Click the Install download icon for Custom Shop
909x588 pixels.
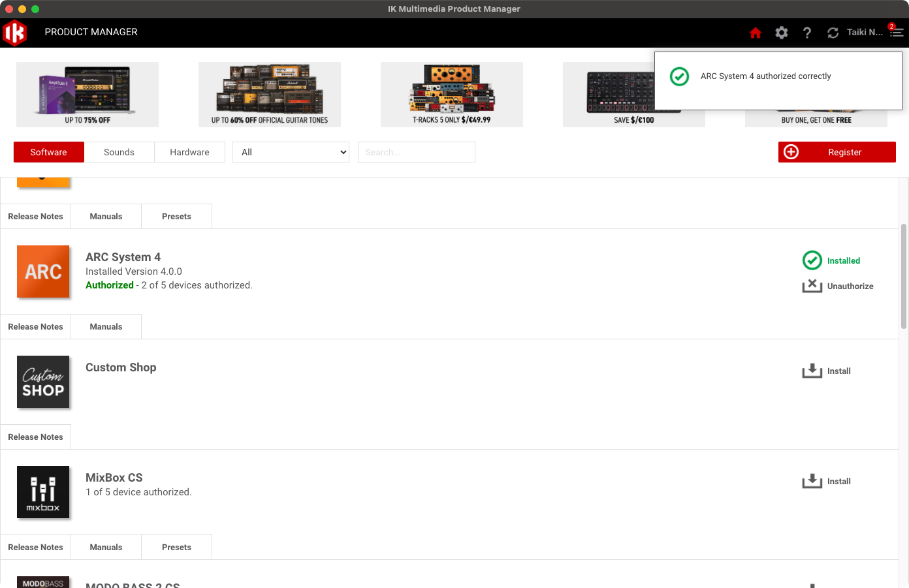(812, 371)
